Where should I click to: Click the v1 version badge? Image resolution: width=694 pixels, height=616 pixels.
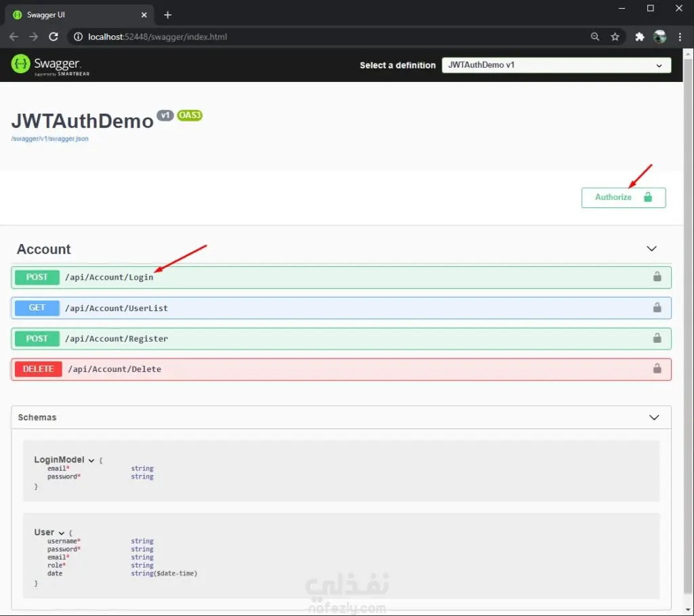click(165, 115)
